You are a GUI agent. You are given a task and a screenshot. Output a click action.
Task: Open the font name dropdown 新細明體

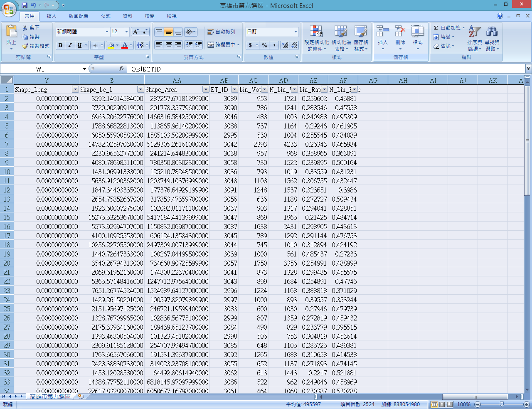click(107, 32)
